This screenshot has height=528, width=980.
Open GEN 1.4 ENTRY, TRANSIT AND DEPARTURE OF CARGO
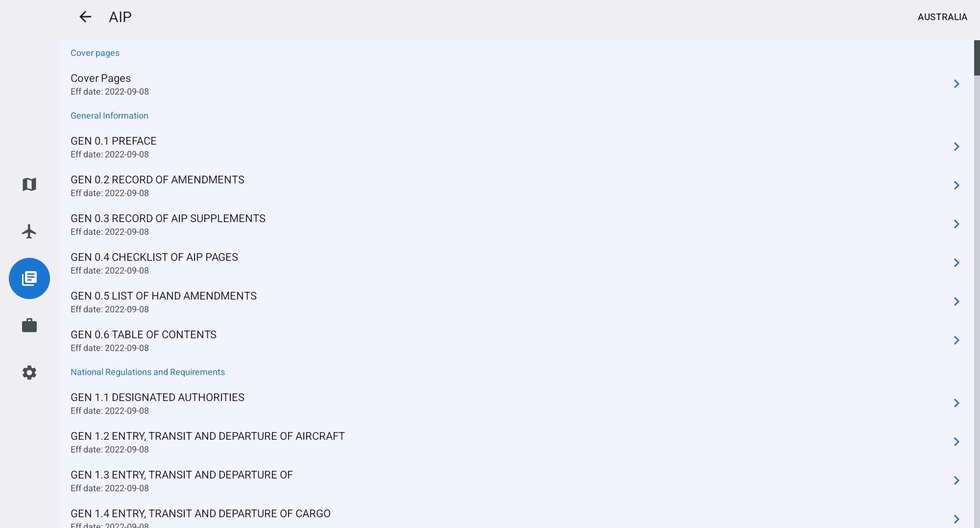516,518
